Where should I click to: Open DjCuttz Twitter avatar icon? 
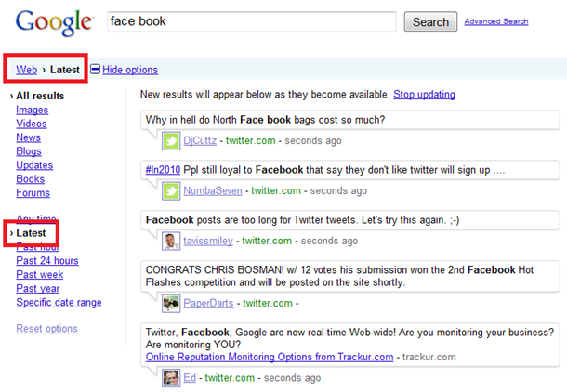coord(171,141)
